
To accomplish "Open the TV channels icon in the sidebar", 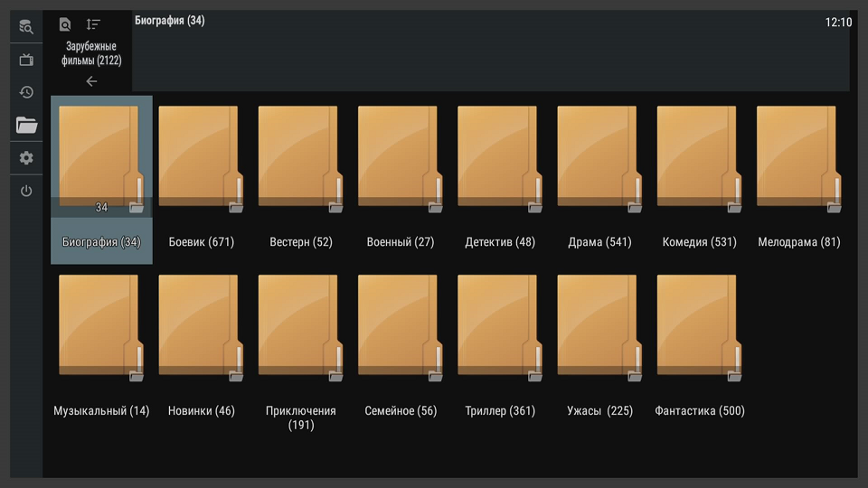I will tap(26, 60).
